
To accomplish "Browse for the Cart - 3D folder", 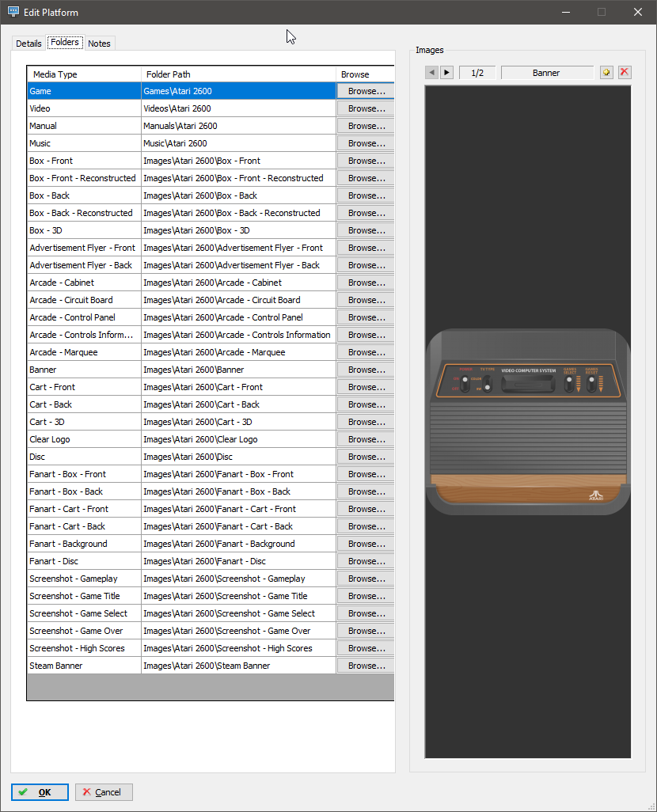I will coord(365,422).
